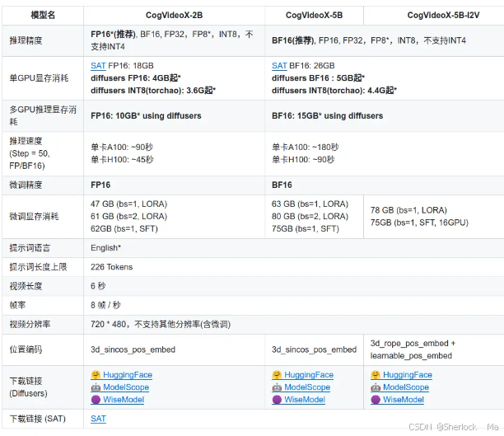Click the purple WiseModel circle under CogVideoX-5B-I2V

[376, 400]
